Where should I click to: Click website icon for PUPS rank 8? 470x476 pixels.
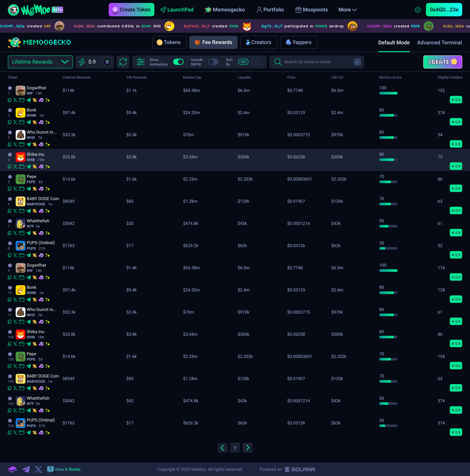pos(22,255)
